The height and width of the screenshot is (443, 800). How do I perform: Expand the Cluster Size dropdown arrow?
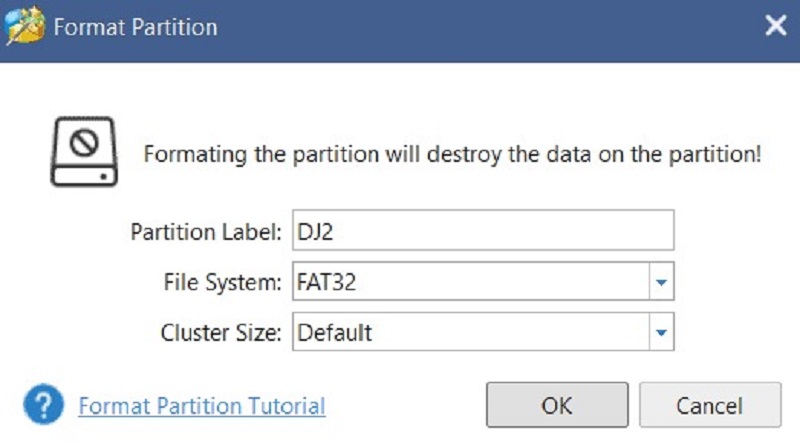(x=660, y=332)
